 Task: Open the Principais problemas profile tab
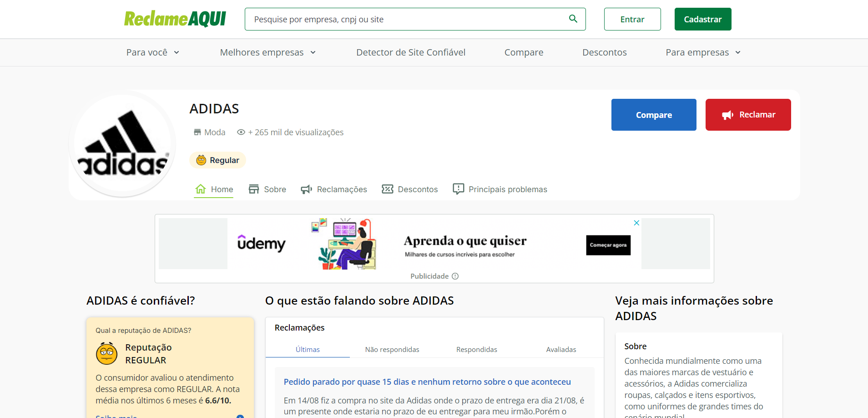click(x=500, y=189)
